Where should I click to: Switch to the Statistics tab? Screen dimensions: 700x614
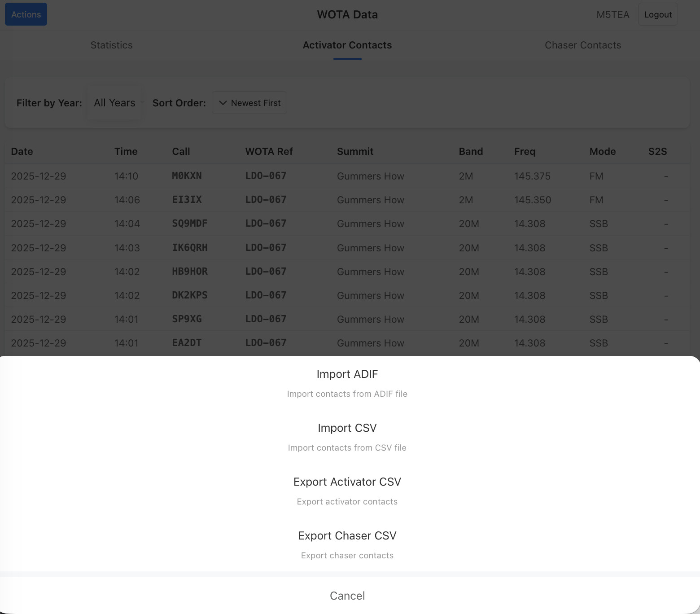coord(111,45)
